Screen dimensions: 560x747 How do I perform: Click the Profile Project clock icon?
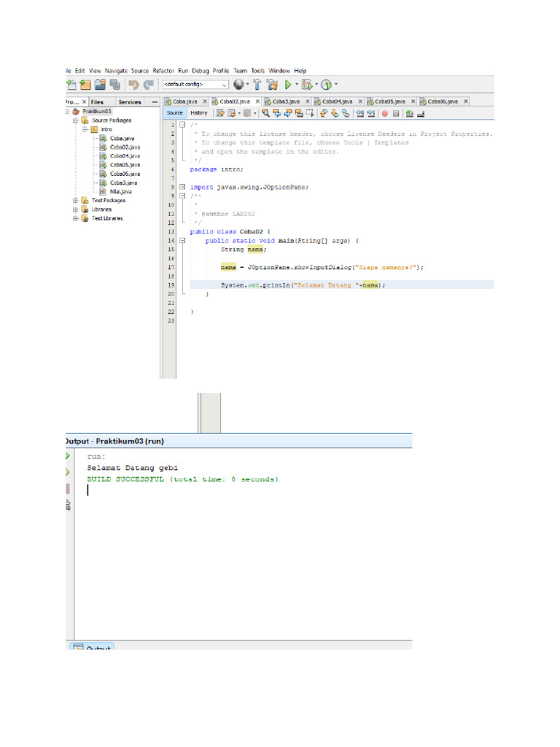pyautogui.click(x=327, y=85)
